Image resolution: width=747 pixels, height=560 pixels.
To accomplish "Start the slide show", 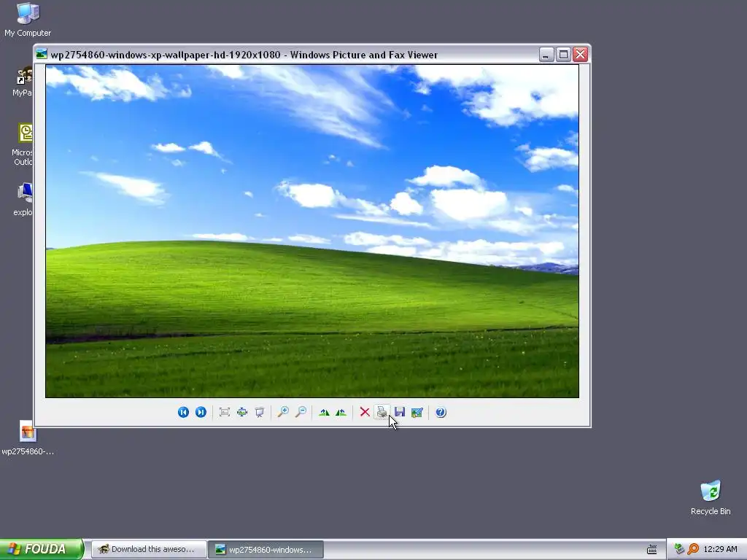I will click(260, 413).
